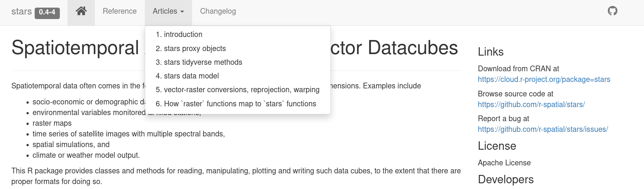The width and height of the screenshot is (644, 189).
Task: Collapse the Articles dropdown menu
Action: point(168,11)
